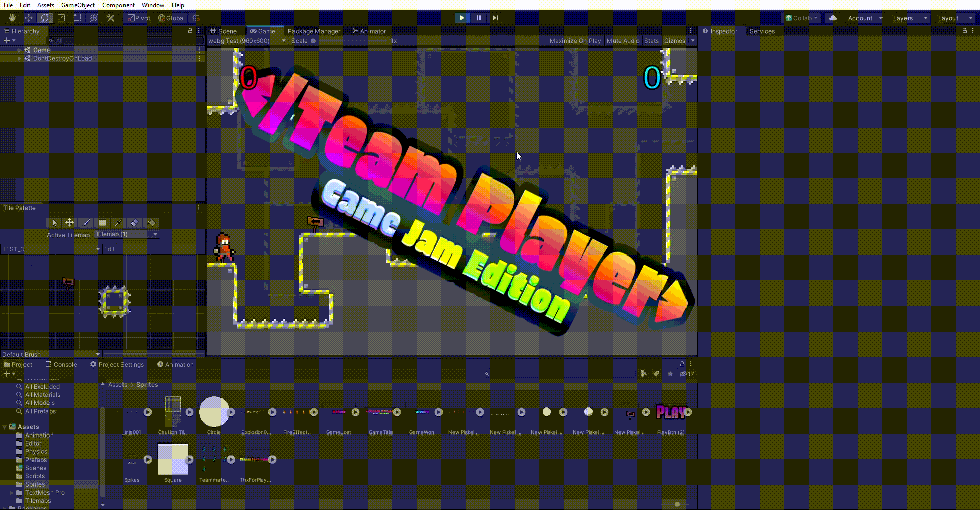980x510 pixels.
Task: Open the custom editor tools icon
Action: [x=110, y=18]
